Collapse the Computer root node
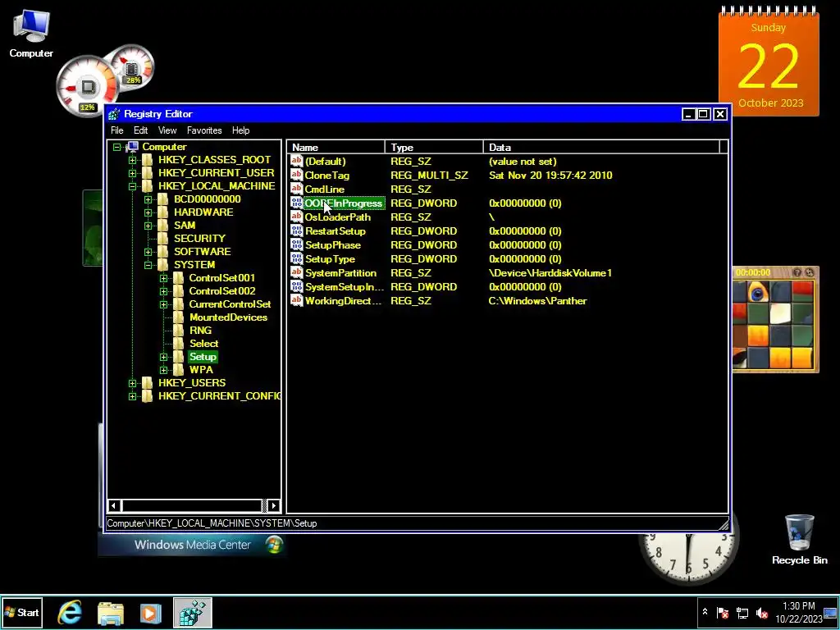The width and height of the screenshot is (840, 630). click(x=116, y=147)
